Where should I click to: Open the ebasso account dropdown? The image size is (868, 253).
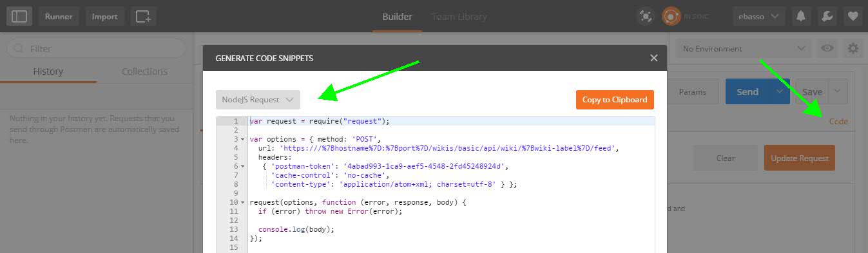(x=759, y=16)
